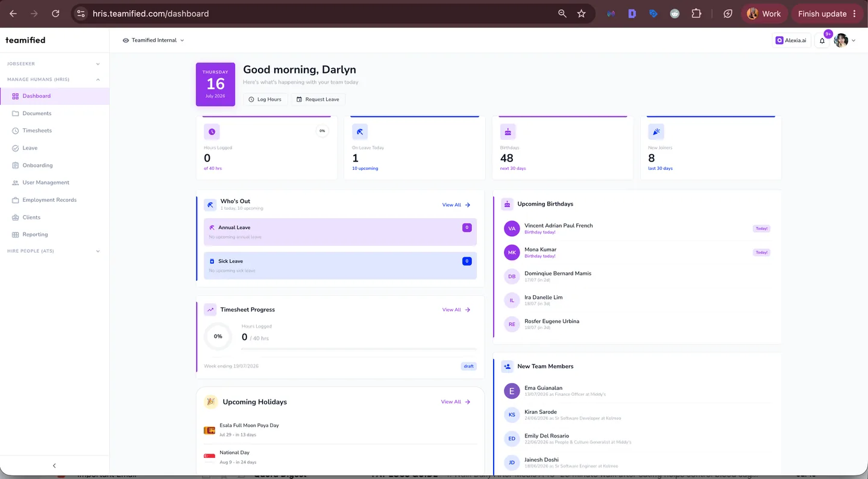Click Emily Del Rosario in New Team Members
The width and height of the screenshot is (868, 479).
tap(637, 439)
